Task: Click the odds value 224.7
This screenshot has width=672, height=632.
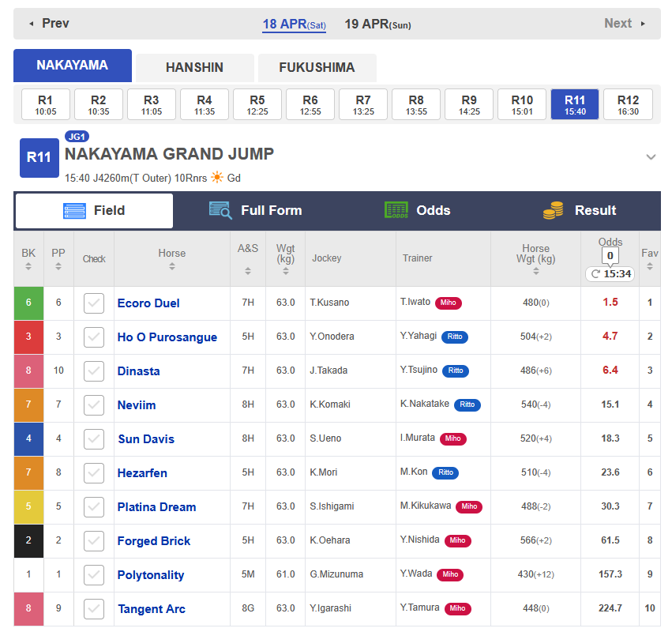Action: (610, 608)
